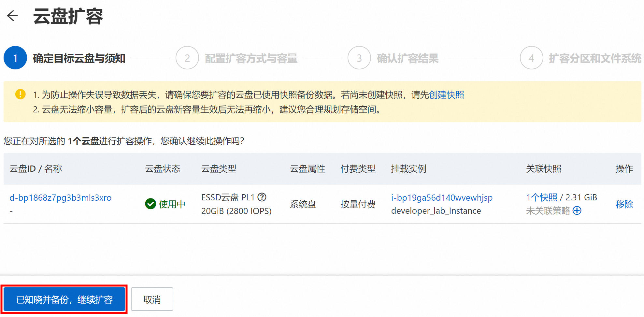Click the 云盘扩容 page title
The image size is (644, 317).
[x=68, y=16]
